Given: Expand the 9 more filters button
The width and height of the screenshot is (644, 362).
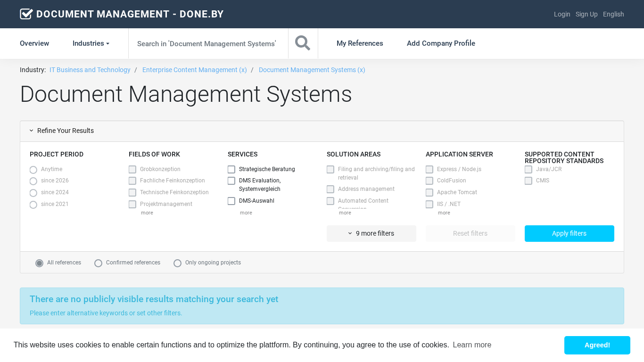Looking at the screenshot, I should (x=371, y=234).
